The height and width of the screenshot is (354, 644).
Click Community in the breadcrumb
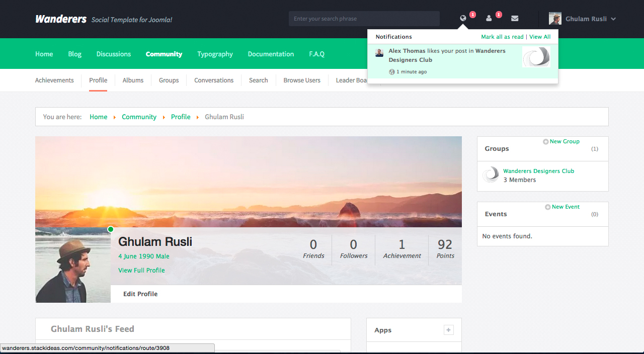pos(139,117)
